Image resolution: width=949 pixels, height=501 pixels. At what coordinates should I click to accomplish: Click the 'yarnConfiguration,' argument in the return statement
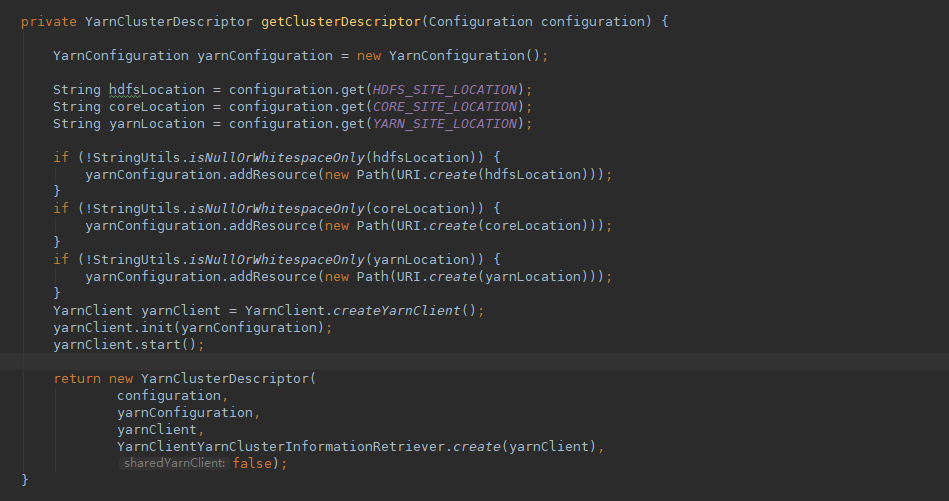189,412
